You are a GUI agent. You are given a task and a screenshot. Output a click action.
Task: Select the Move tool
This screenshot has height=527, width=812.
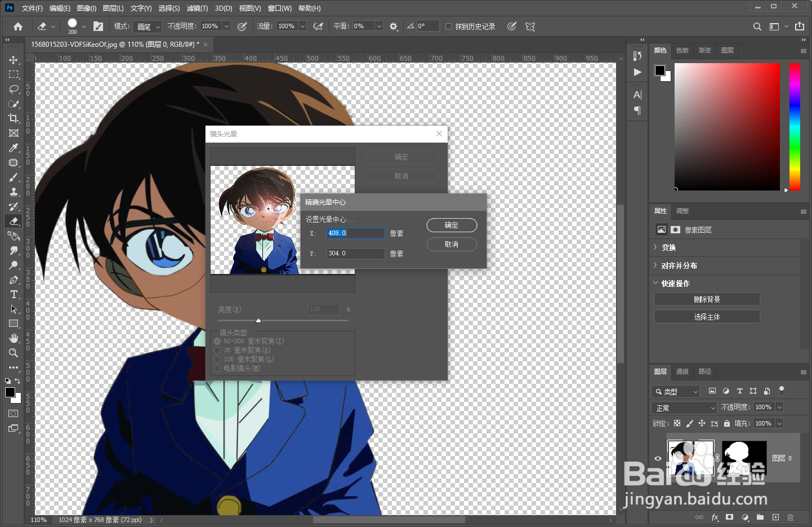pos(14,60)
